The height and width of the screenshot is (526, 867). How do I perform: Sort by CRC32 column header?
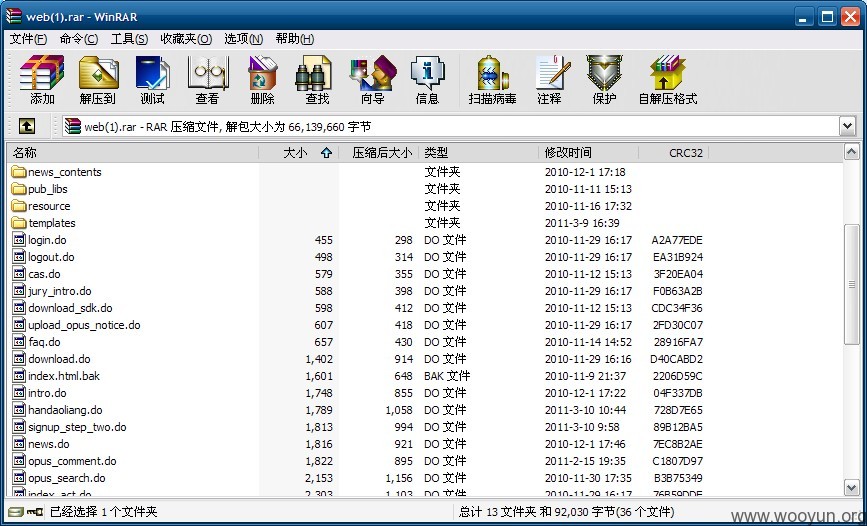[x=673, y=153]
